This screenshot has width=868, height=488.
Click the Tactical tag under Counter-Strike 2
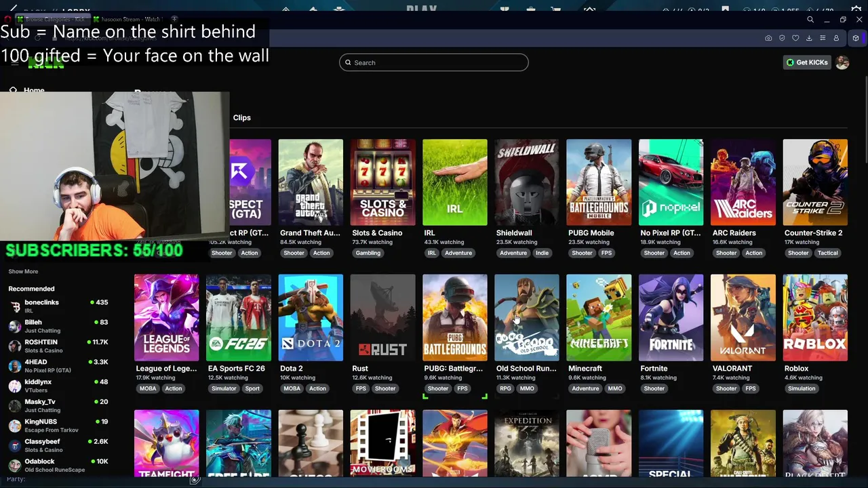pyautogui.click(x=827, y=253)
